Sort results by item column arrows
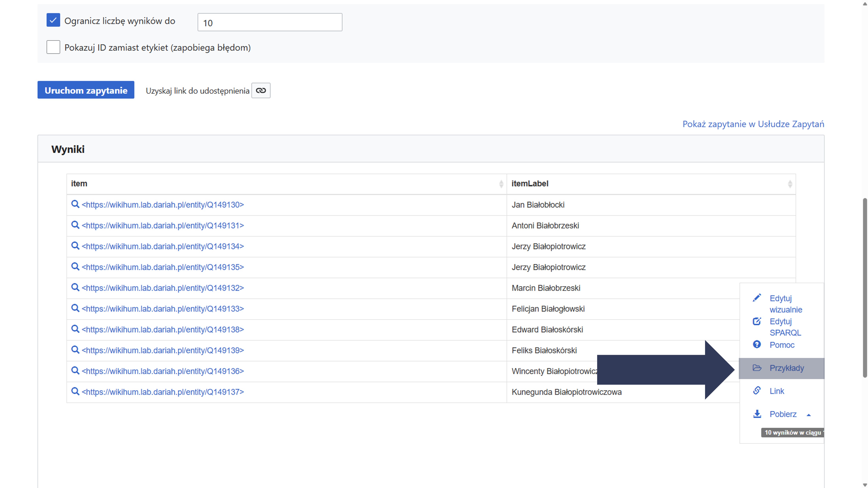 tap(501, 184)
